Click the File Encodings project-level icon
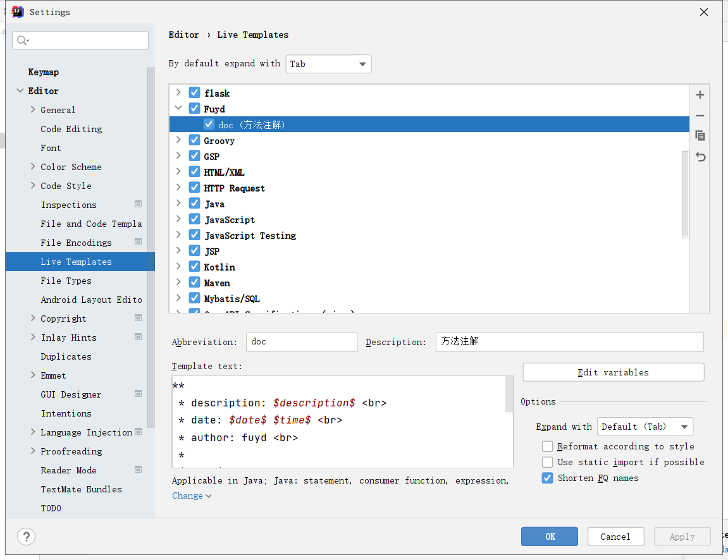Image resolution: width=728 pixels, height=560 pixels. (138, 242)
